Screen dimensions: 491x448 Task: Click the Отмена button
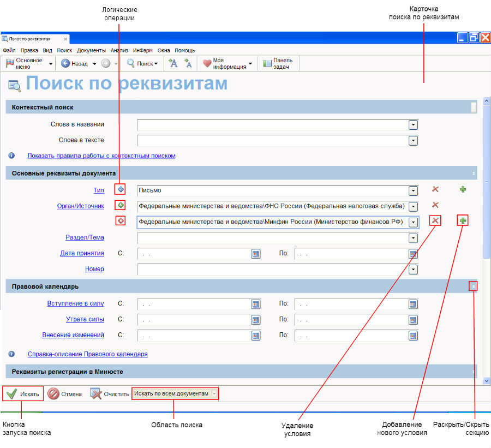click(x=65, y=393)
